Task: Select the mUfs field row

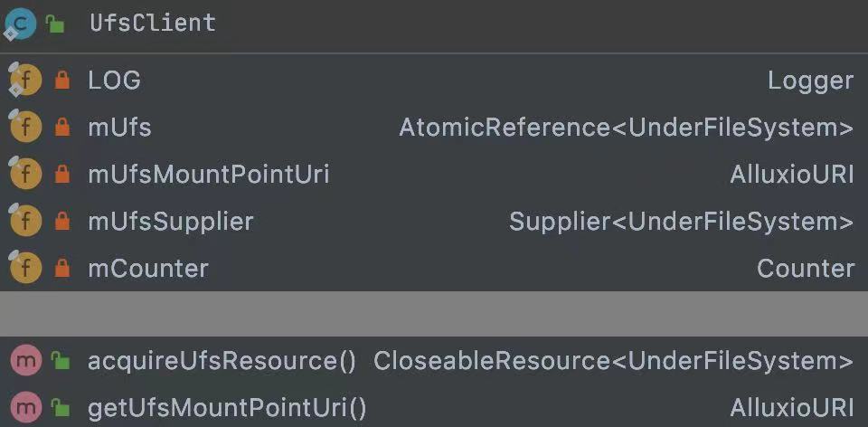Action: click(x=434, y=128)
